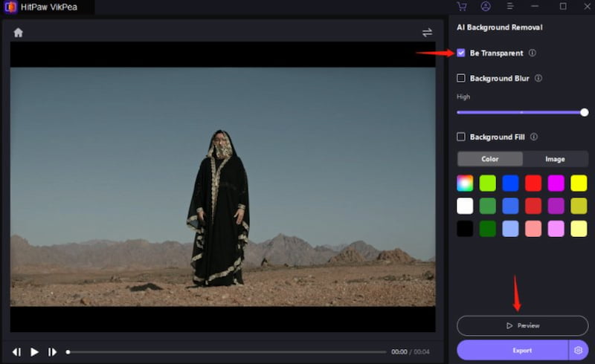Click the purple Export button

click(512, 350)
